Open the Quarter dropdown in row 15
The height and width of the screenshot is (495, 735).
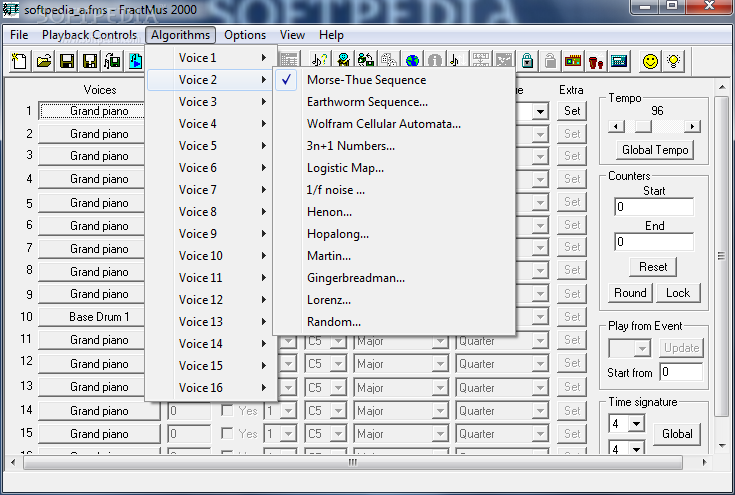tap(540, 434)
